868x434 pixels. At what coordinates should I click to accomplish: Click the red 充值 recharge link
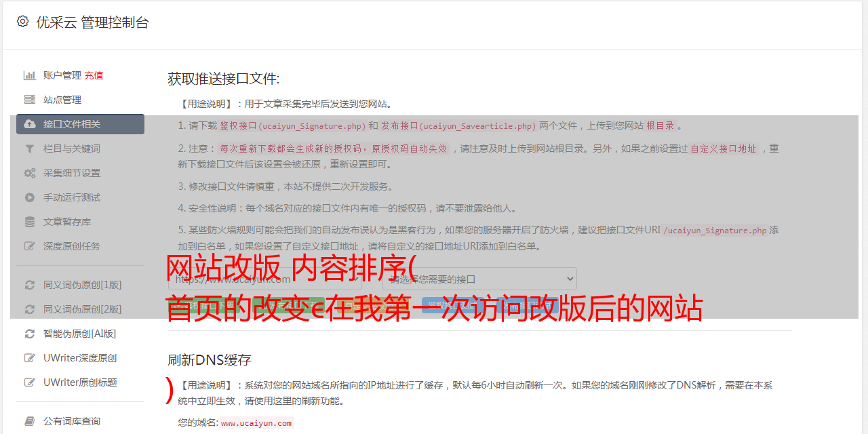coord(94,75)
